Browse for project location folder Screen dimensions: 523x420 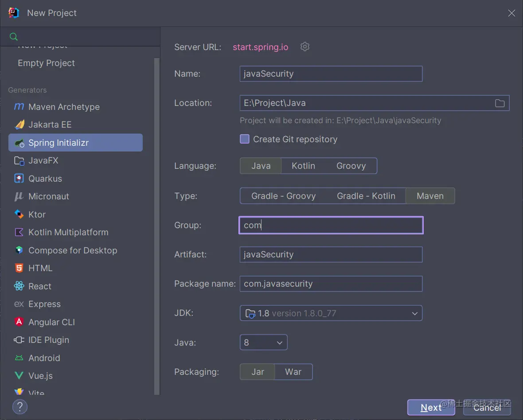click(500, 103)
